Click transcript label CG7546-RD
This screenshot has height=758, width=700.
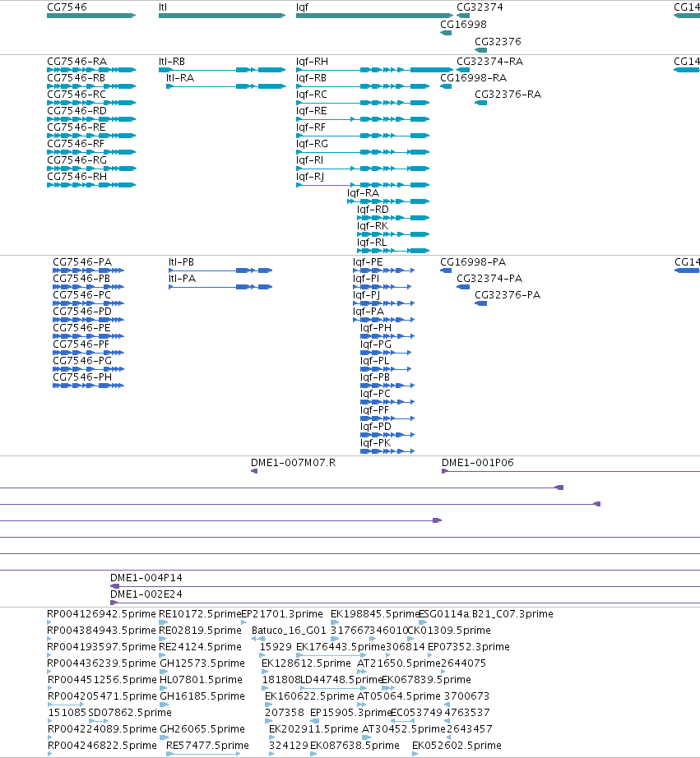(77, 111)
